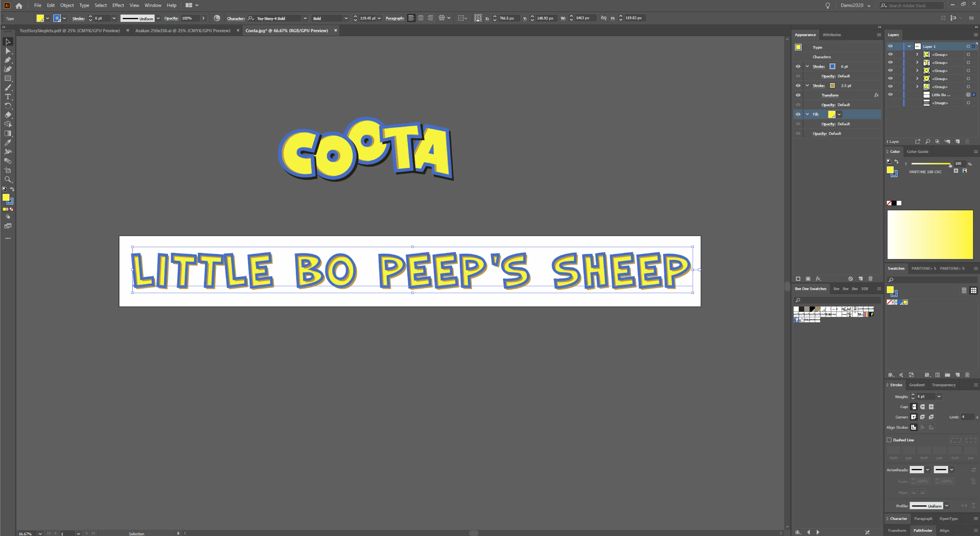Pick the Zoom tool

tap(8, 179)
